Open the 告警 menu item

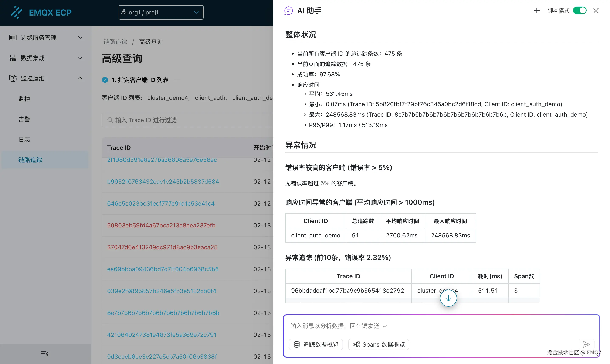click(24, 119)
